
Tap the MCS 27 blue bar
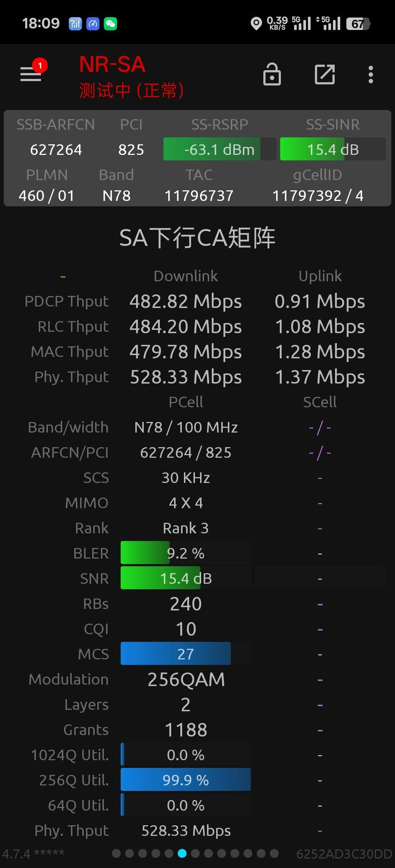186,654
